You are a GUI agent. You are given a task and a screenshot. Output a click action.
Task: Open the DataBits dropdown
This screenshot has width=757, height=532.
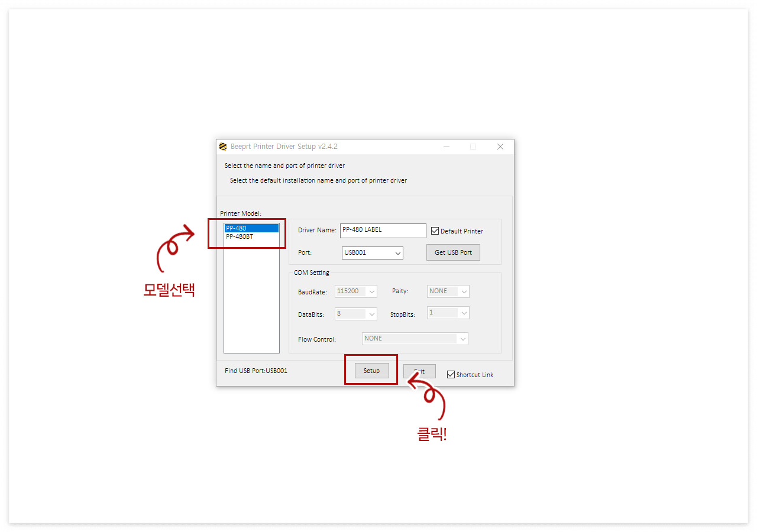356,314
